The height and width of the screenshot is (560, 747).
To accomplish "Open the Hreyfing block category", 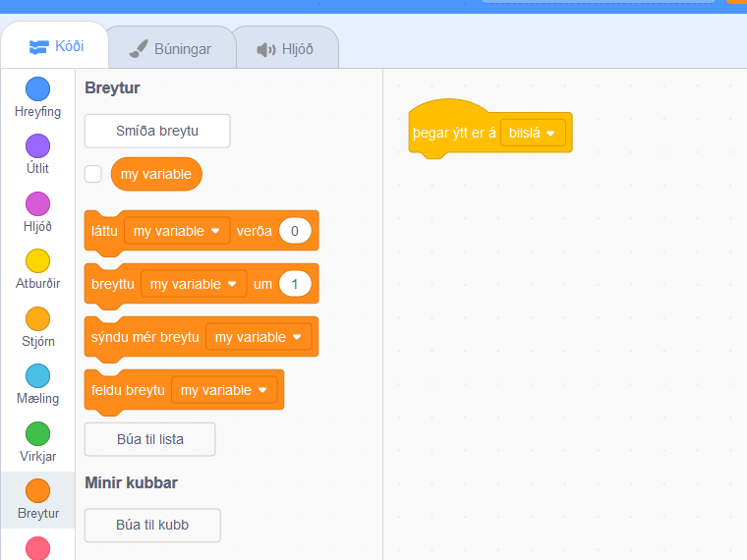I will click(37, 97).
